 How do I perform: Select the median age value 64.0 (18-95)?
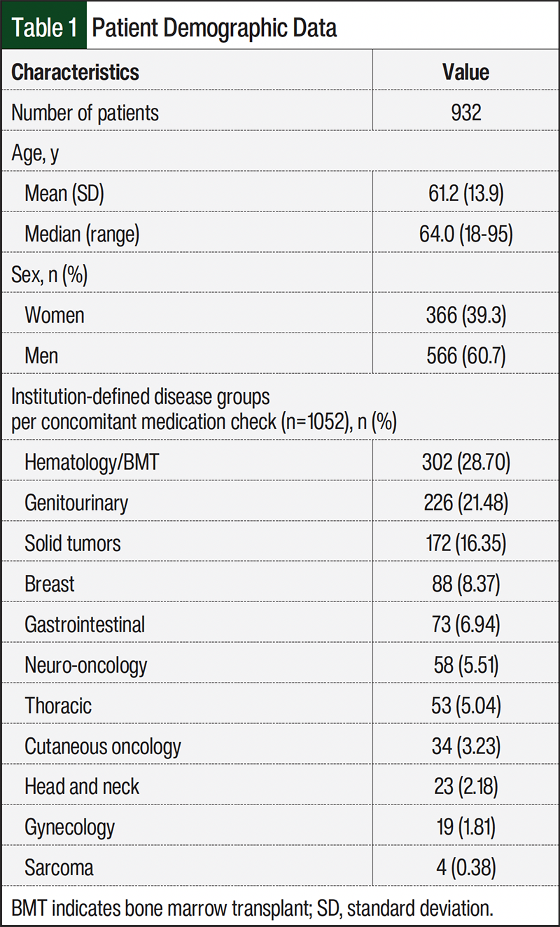[465, 234]
